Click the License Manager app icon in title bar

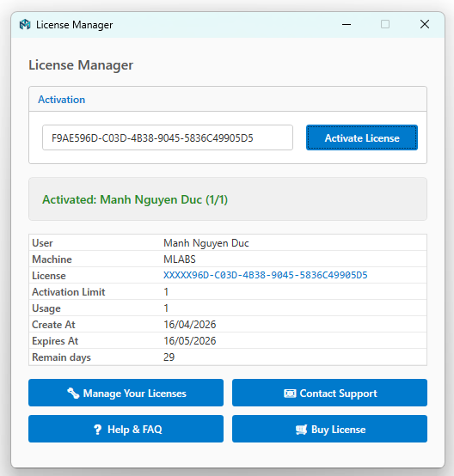tap(25, 24)
